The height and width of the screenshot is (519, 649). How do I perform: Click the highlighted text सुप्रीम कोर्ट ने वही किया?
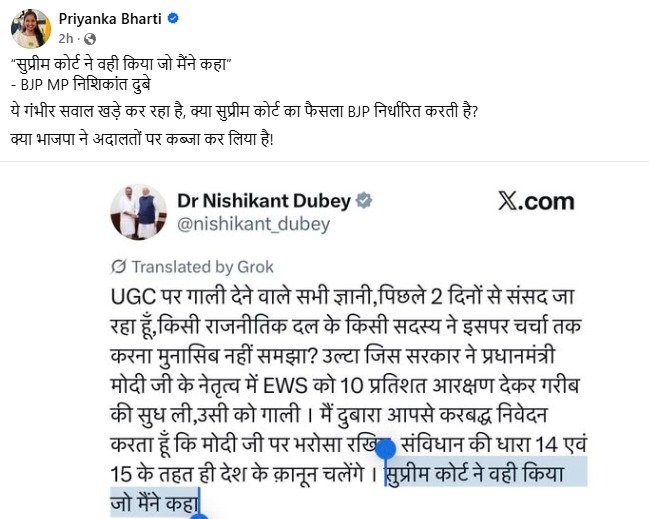[x=475, y=474]
